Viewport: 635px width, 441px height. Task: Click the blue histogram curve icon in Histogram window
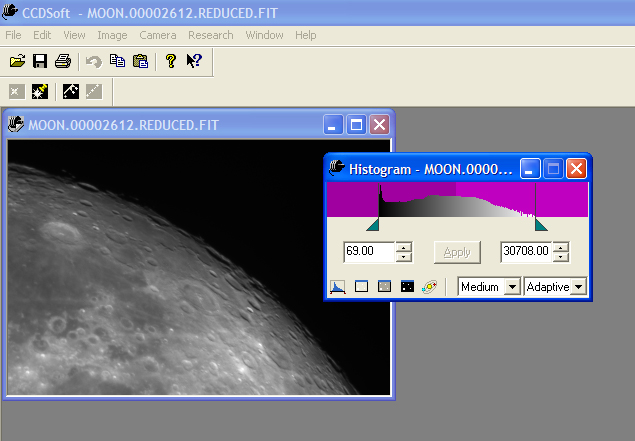[338, 287]
